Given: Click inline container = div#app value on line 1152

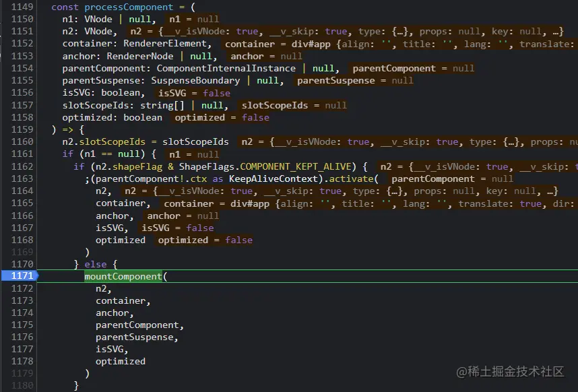Looking at the screenshot, I should pyautogui.click(x=399, y=44).
